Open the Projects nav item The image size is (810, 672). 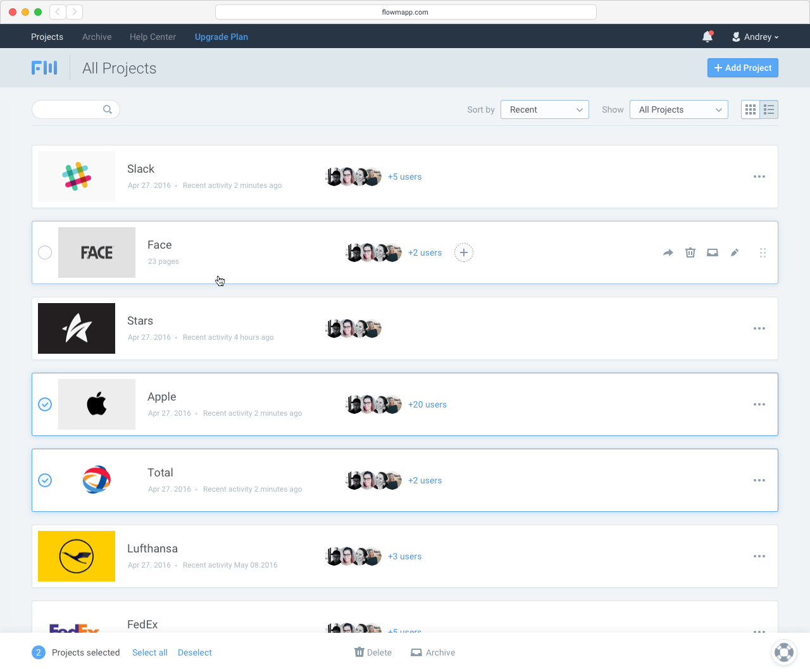click(x=47, y=37)
